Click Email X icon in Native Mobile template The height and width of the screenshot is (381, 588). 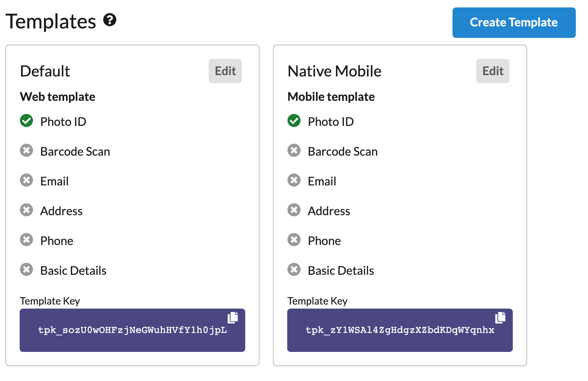(294, 180)
